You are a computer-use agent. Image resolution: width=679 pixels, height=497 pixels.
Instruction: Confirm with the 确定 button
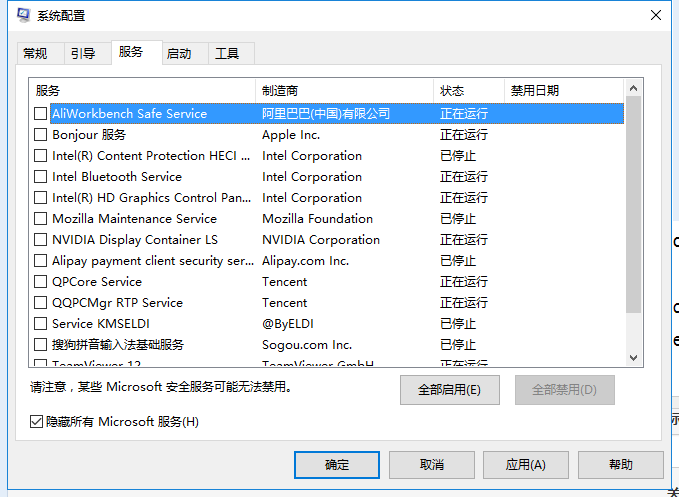tap(337, 465)
